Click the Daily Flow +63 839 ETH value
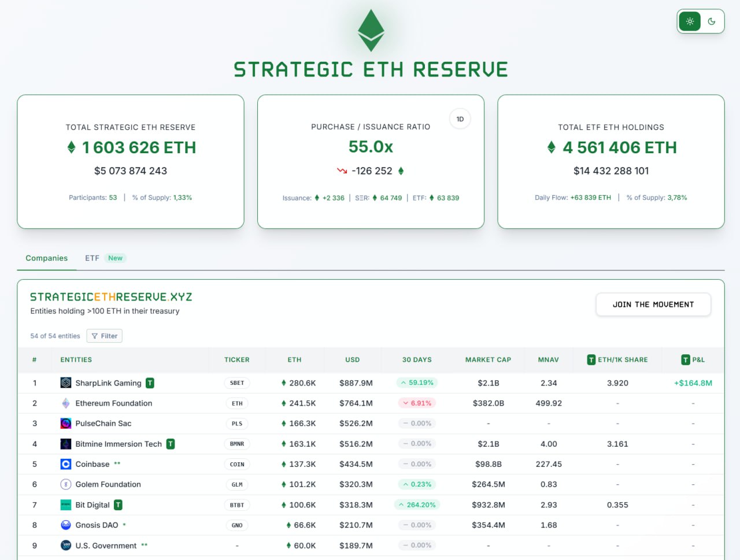 click(x=590, y=198)
